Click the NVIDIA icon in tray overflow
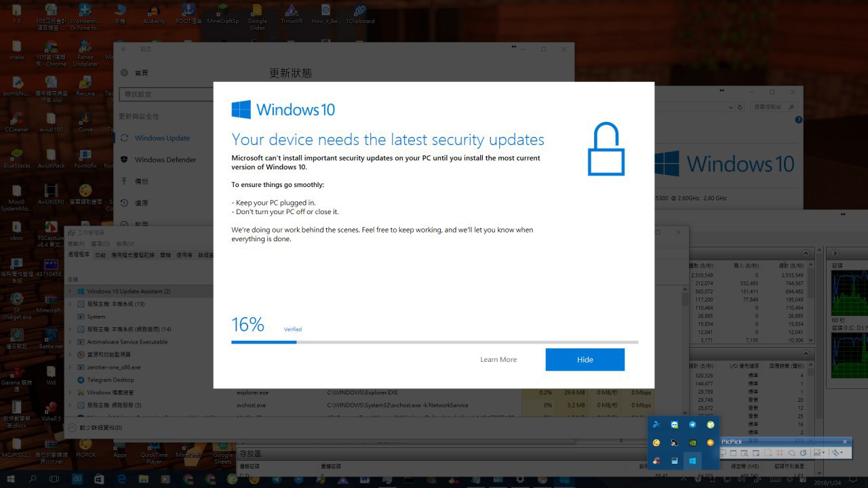The width and height of the screenshot is (868, 488). tap(692, 443)
